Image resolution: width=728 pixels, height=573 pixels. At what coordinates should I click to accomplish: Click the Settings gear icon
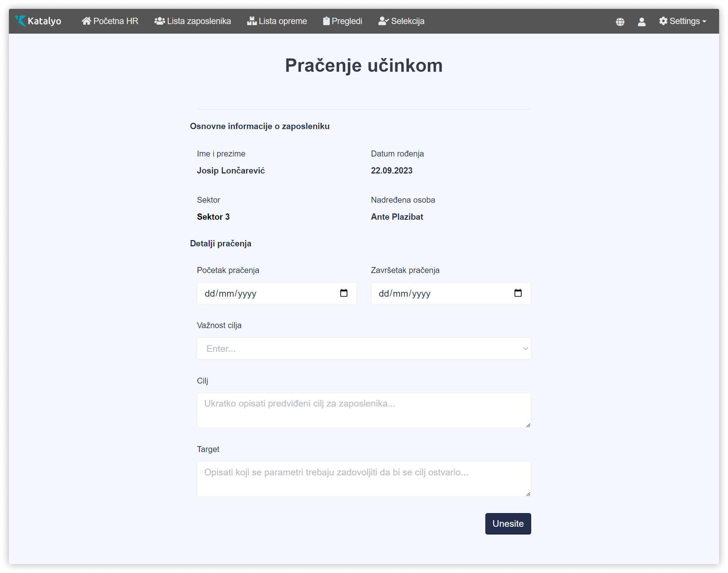coord(663,21)
